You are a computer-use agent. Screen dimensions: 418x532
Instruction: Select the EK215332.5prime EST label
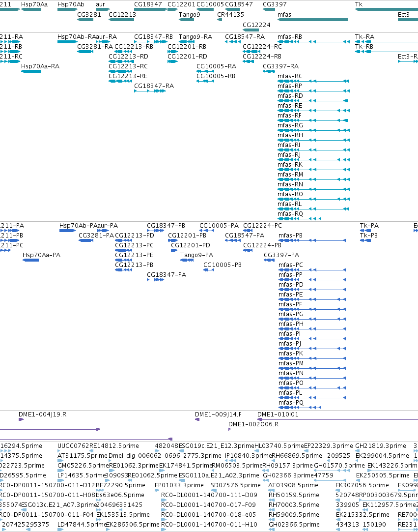362,515
